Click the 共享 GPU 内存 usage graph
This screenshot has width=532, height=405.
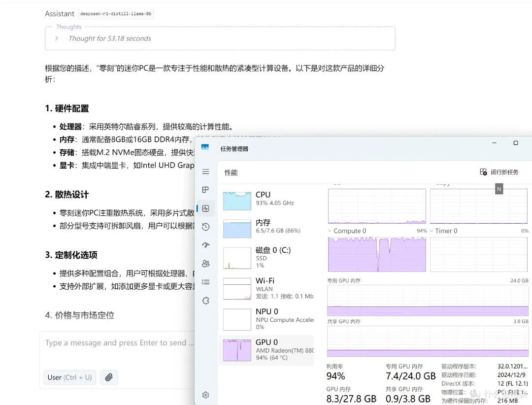pos(428,341)
